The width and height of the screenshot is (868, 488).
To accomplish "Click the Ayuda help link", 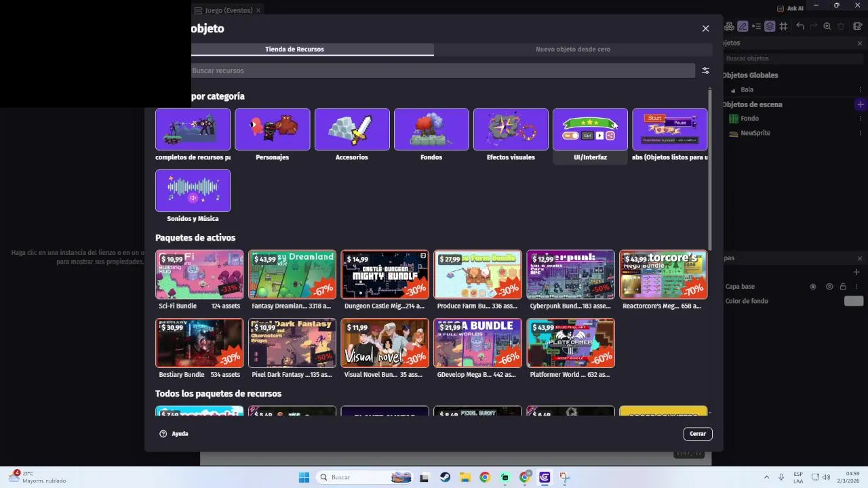I will pos(174,434).
